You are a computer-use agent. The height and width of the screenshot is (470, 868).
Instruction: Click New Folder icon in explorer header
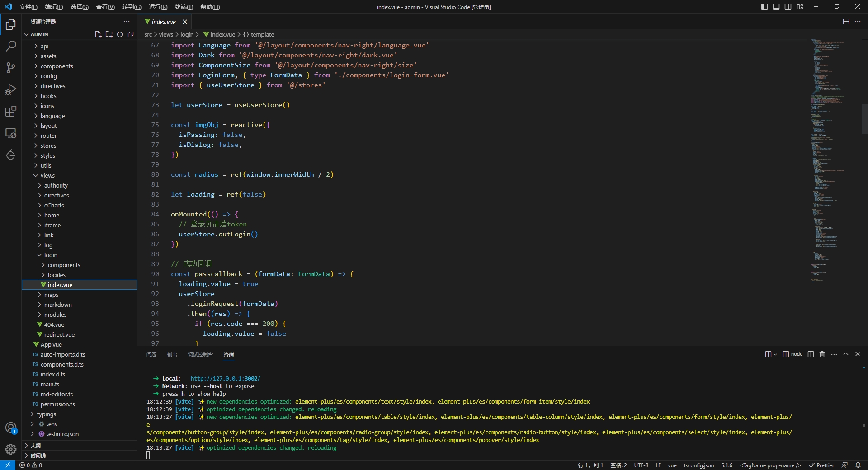(109, 34)
